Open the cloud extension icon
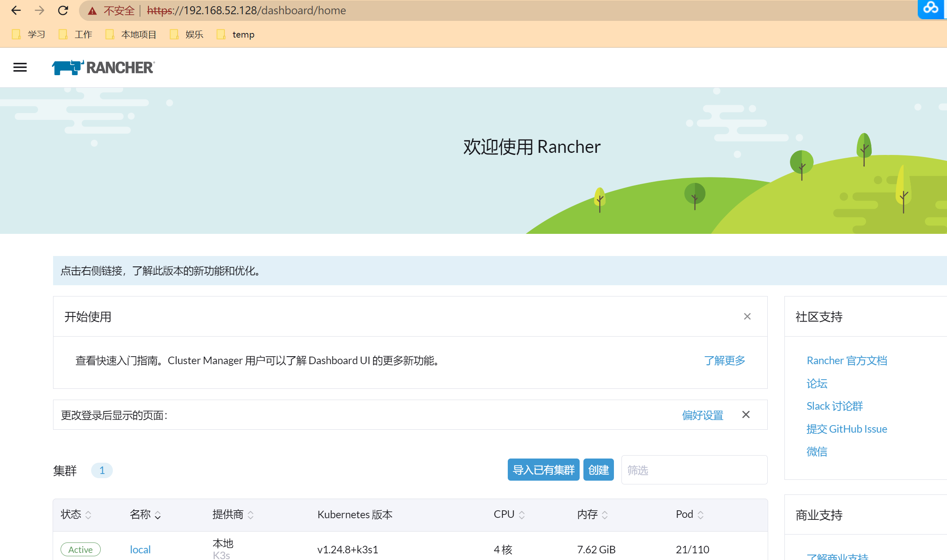 (931, 8)
